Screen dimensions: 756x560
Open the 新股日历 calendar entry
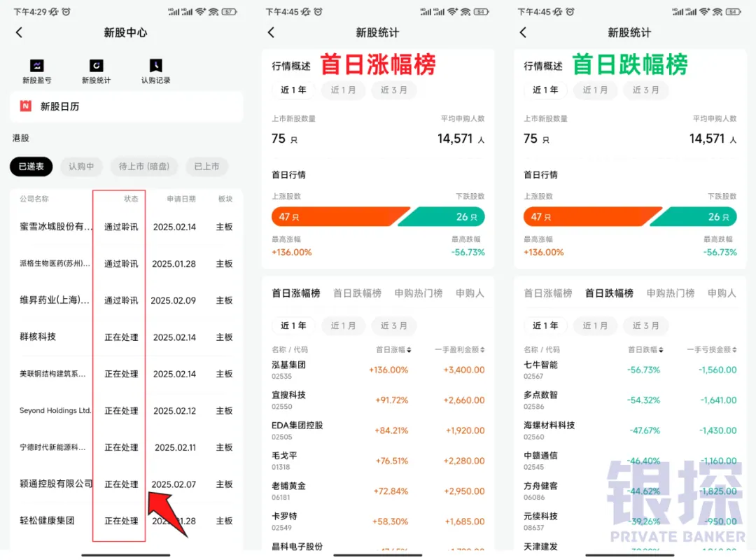pos(126,106)
